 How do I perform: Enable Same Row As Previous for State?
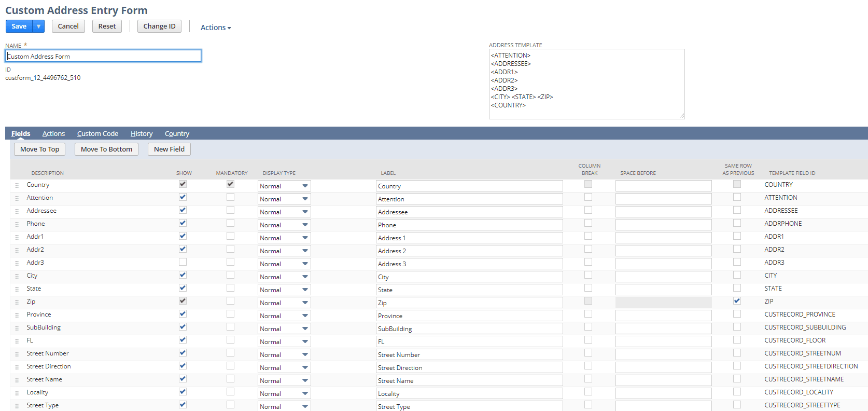pos(737,288)
